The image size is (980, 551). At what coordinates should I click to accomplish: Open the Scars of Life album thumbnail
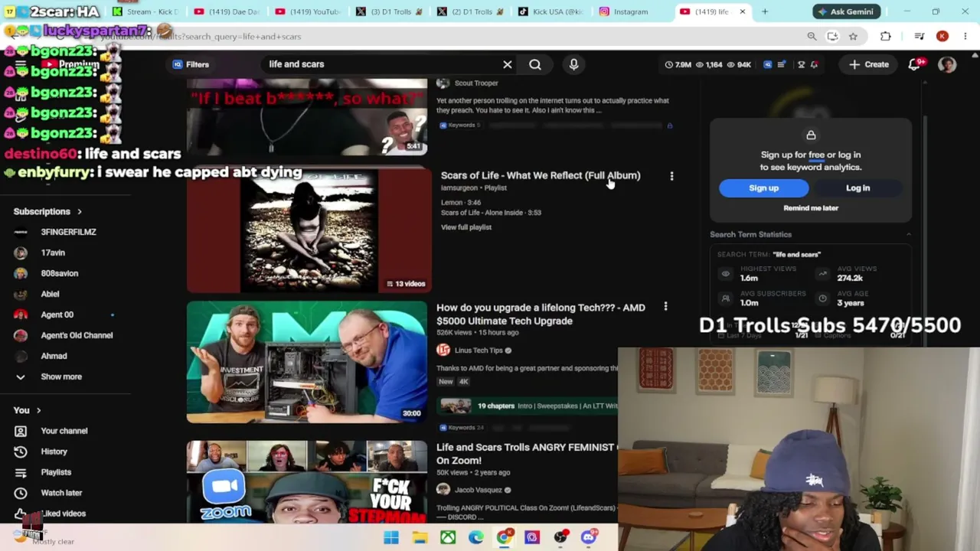click(x=309, y=230)
